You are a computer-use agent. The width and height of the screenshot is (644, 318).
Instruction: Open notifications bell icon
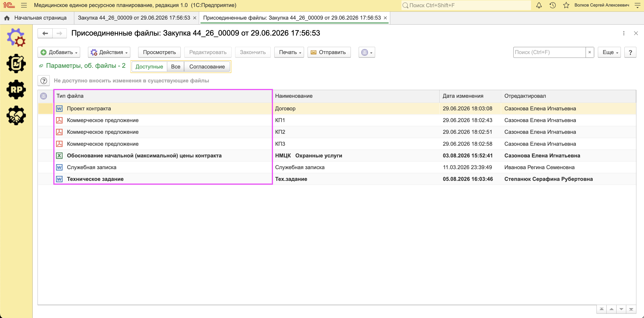539,5
